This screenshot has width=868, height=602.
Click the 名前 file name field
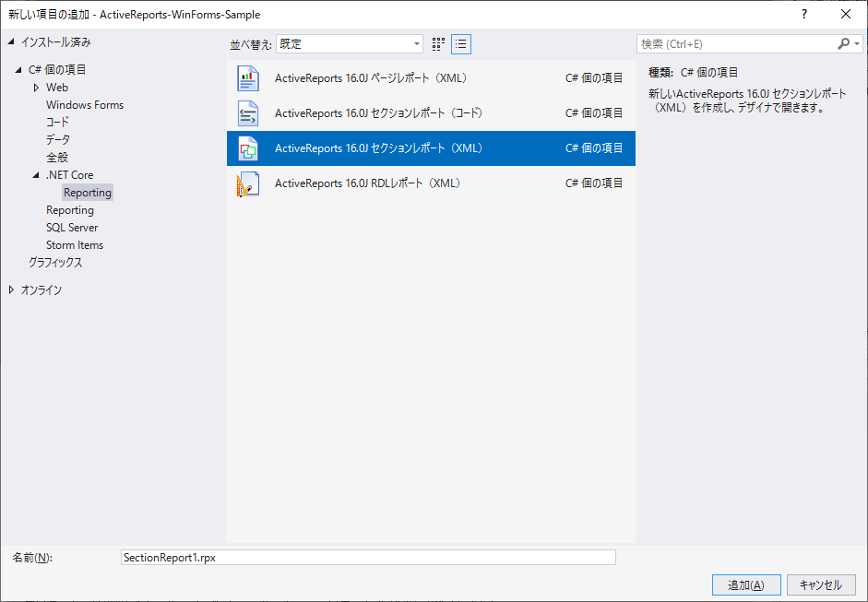[368, 557]
